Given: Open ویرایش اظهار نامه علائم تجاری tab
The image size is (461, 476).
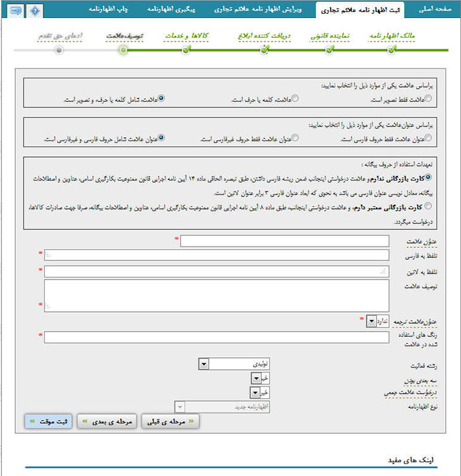Looking at the screenshot, I should click(x=258, y=9).
